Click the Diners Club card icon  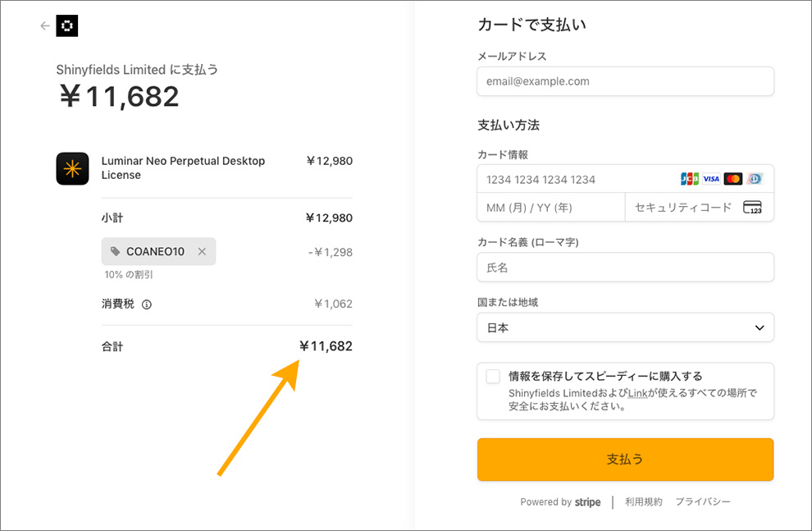tap(755, 179)
